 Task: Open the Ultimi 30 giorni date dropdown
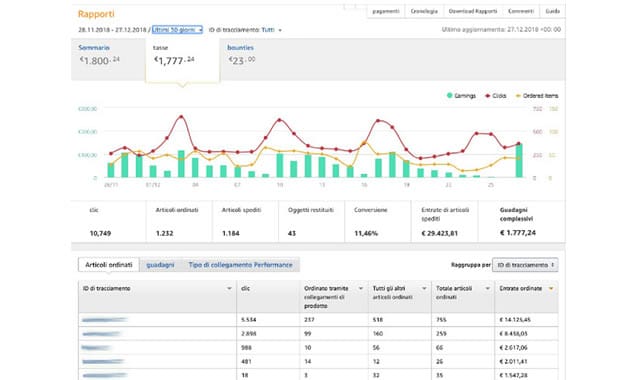click(177, 30)
